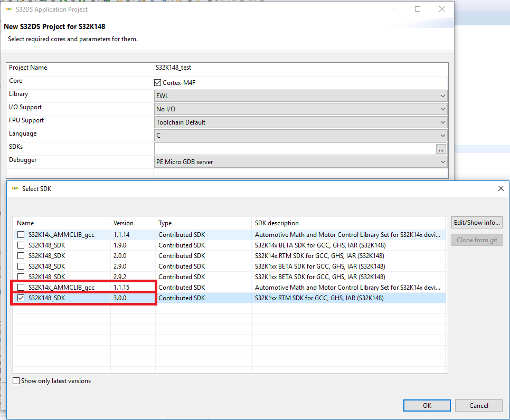Select 'S32K1xx RTM SDK for GCC' description
The height and width of the screenshot is (420, 510).
pyautogui.click(x=319, y=298)
